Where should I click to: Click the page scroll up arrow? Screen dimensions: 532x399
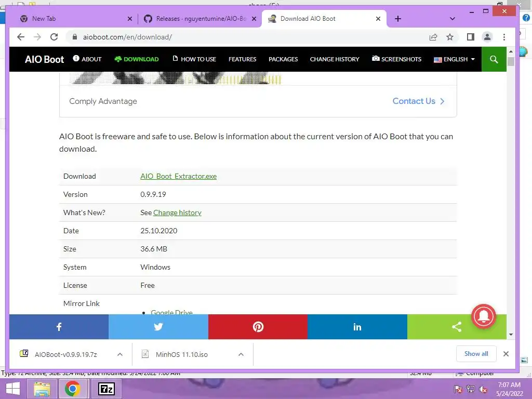point(511,51)
